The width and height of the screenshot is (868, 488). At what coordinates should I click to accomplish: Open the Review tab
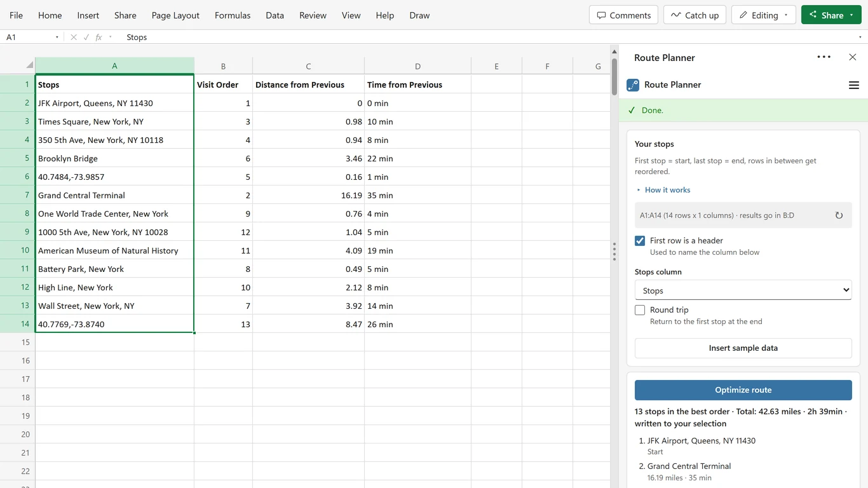[313, 15]
